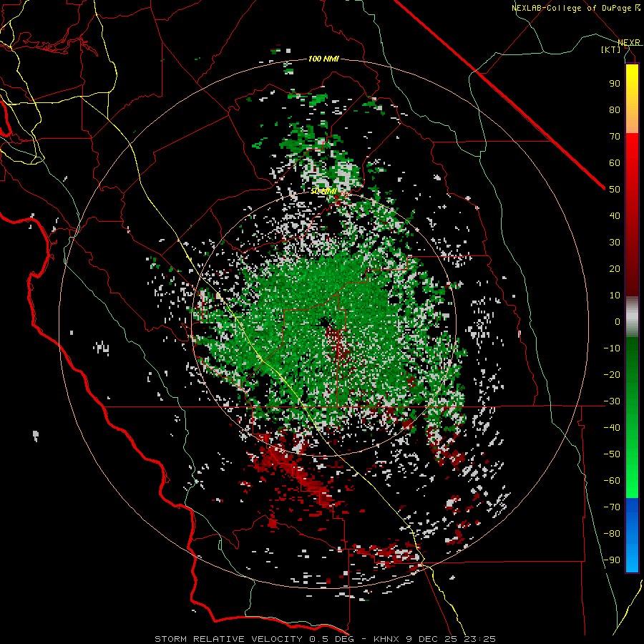Click the -10 value on velocity scale
Image resolution: width=644 pixels, height=644 pixels.
click(612, 348)
